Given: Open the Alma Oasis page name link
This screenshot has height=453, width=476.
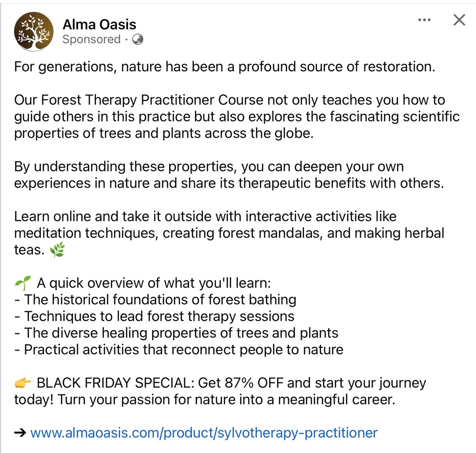Looking at the screenshot, I should coord(99,24).
